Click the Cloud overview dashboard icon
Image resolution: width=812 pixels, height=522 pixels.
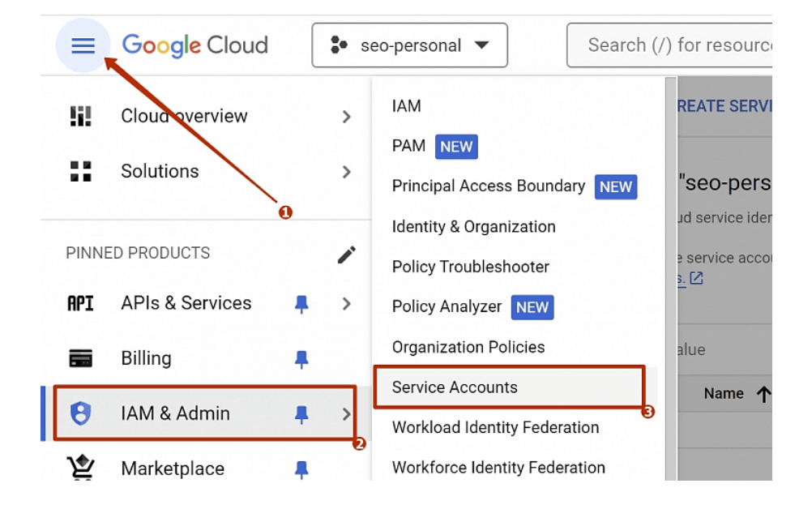(x=80, y=117)
